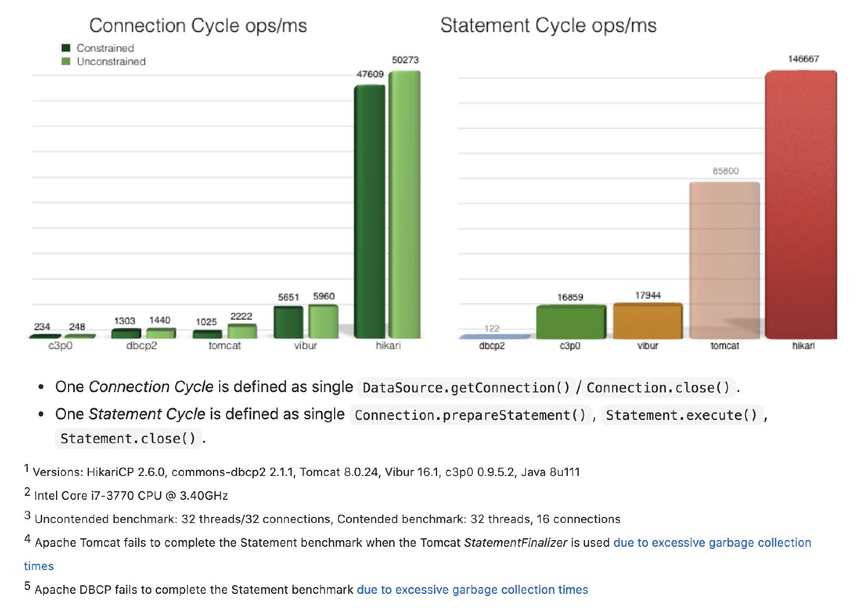
Task: Click the 146667 value label
Action: point(803,59)
